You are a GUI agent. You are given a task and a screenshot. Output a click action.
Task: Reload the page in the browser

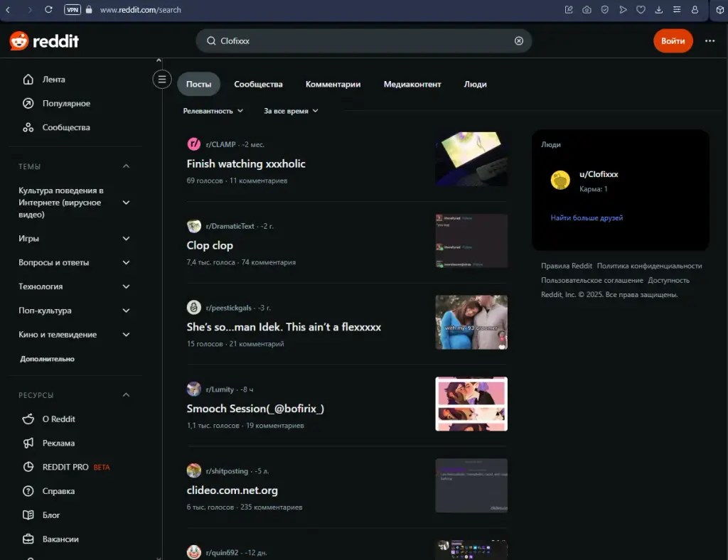pyautogui.click(x=48, y=10)
